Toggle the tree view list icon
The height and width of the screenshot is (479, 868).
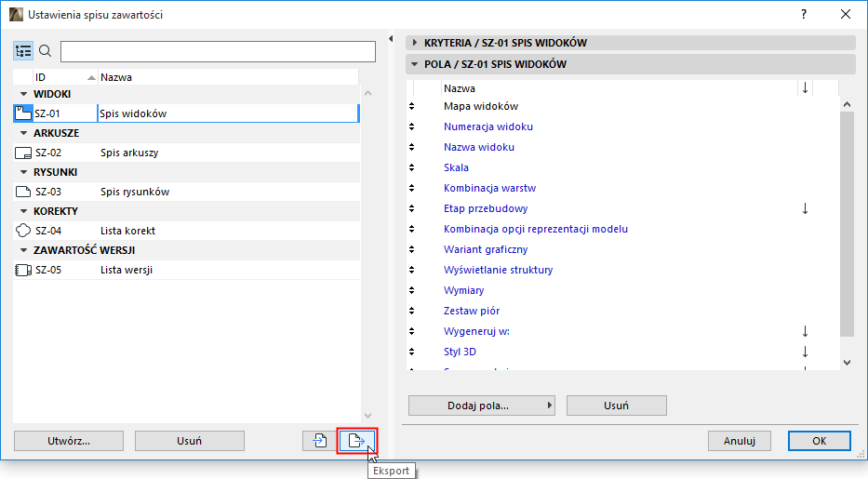coord(23,51)
